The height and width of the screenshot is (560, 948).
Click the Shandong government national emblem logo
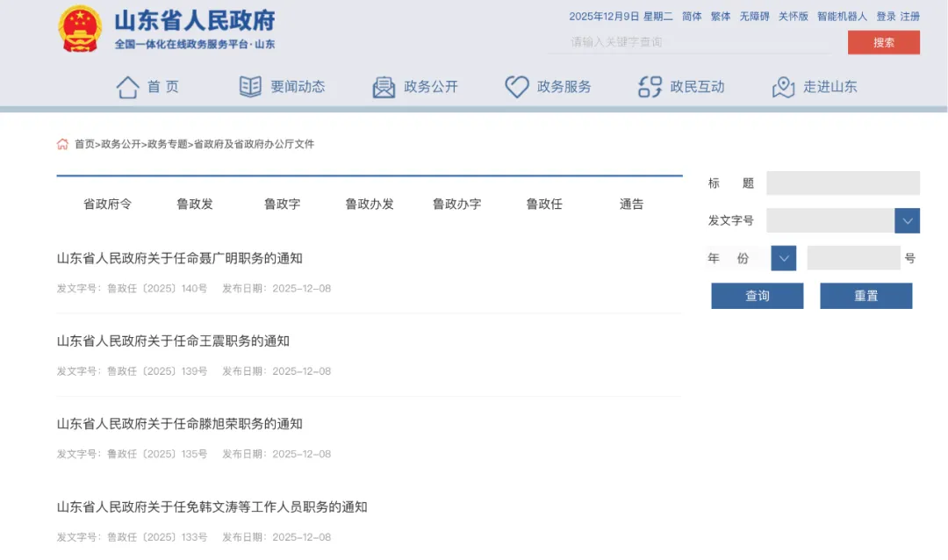coord(81,28)
